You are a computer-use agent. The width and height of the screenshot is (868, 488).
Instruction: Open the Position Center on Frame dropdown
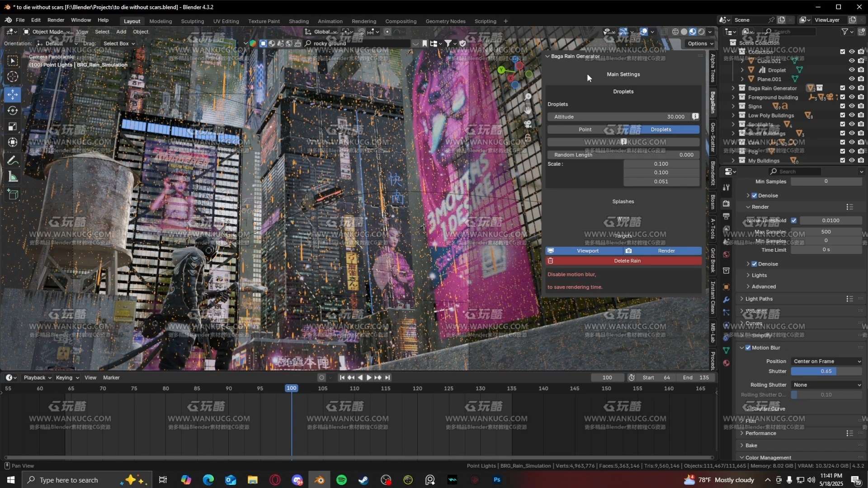pos(826,361)
